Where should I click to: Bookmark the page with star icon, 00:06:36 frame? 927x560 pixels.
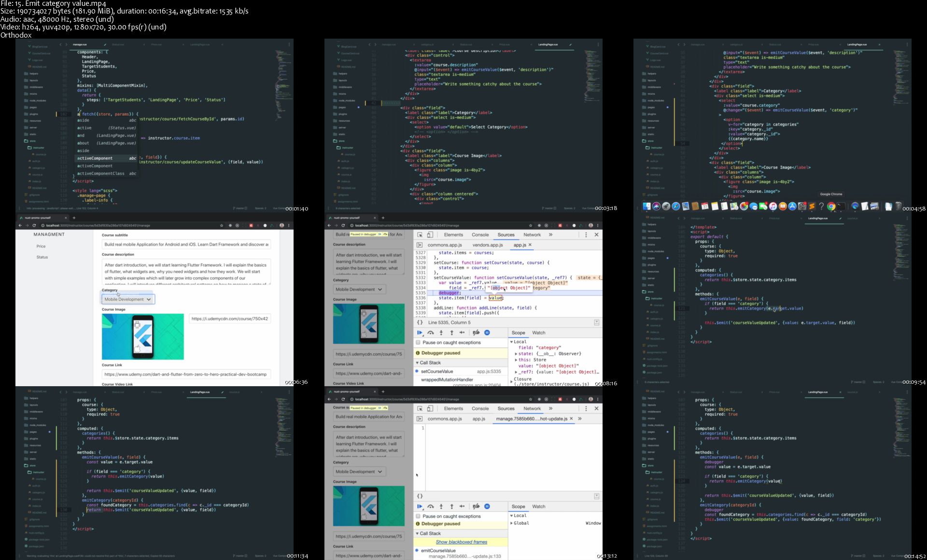click(222, 225)
